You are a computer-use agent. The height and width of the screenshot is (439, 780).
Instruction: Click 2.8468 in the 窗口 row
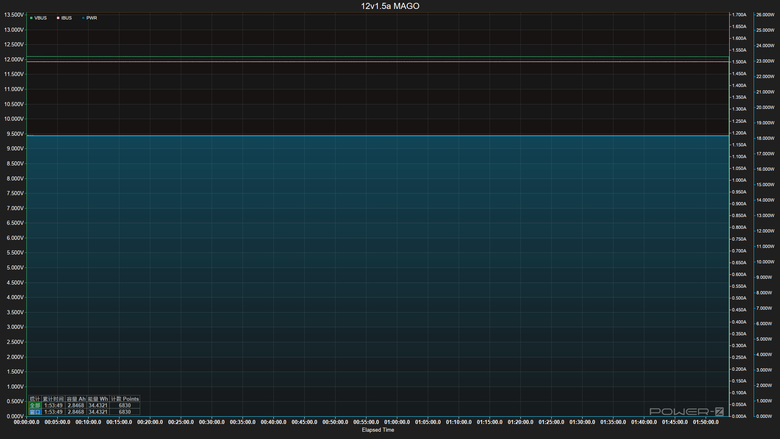(76, 412)
